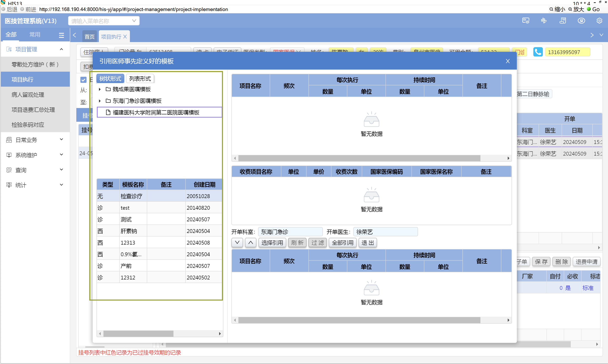608x364 pixels.
Task: Click the move-down arrow button
Action: tap(237, 243)
